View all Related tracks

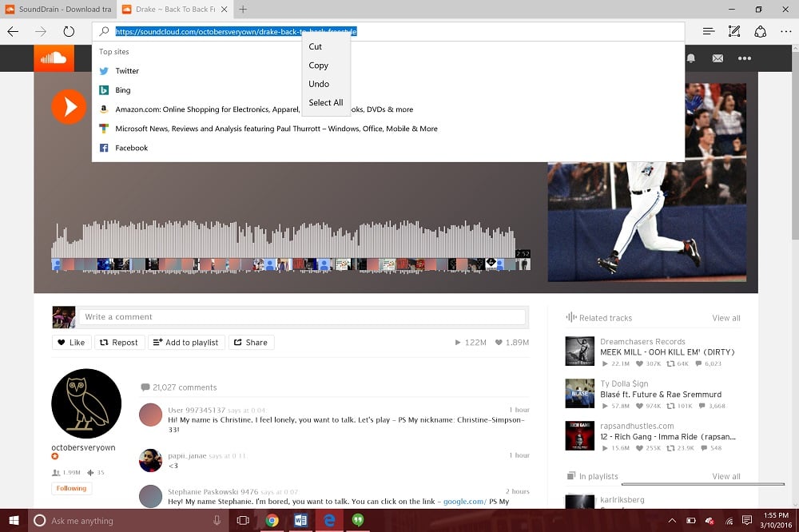click(726, 318)
